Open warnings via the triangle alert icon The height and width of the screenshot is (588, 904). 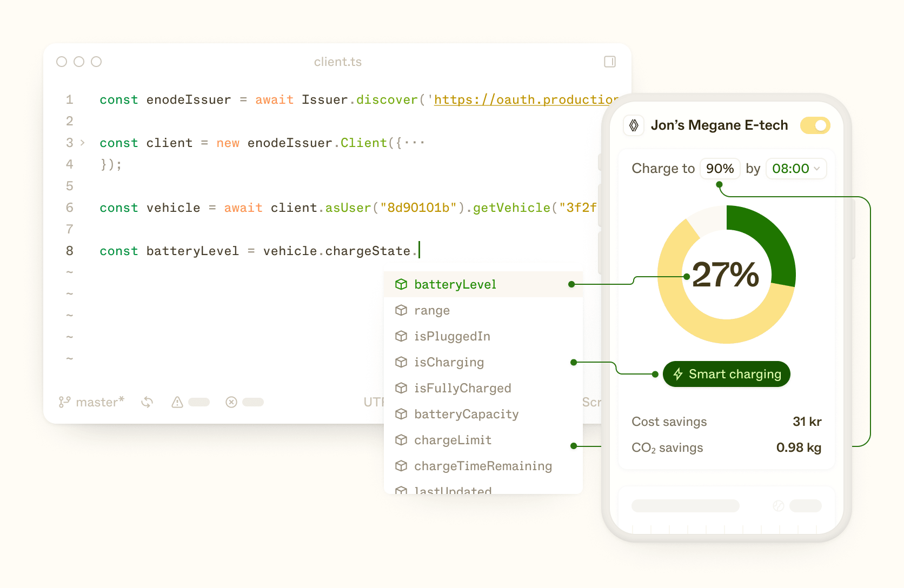click(x=177, y=402)
